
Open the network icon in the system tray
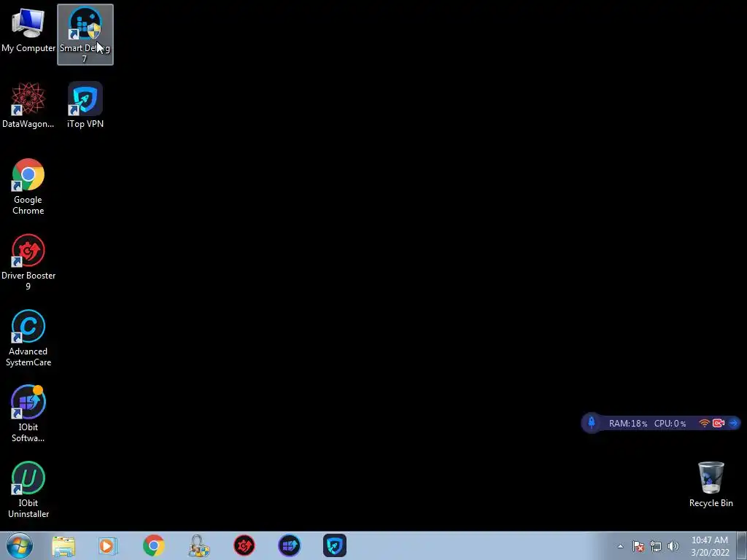pos(656,546)
